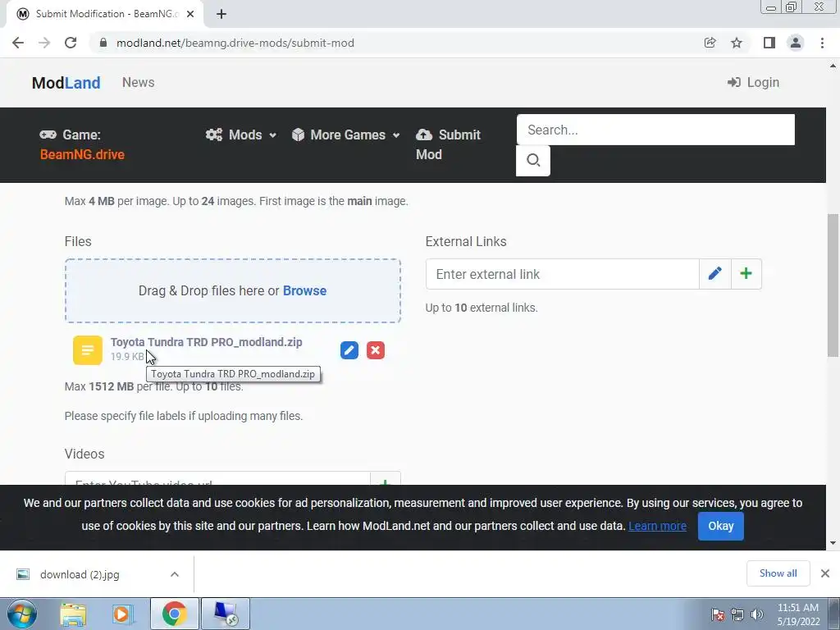
Task: Click the Game: BeamNG.drive selector
Action: (82, 144)
